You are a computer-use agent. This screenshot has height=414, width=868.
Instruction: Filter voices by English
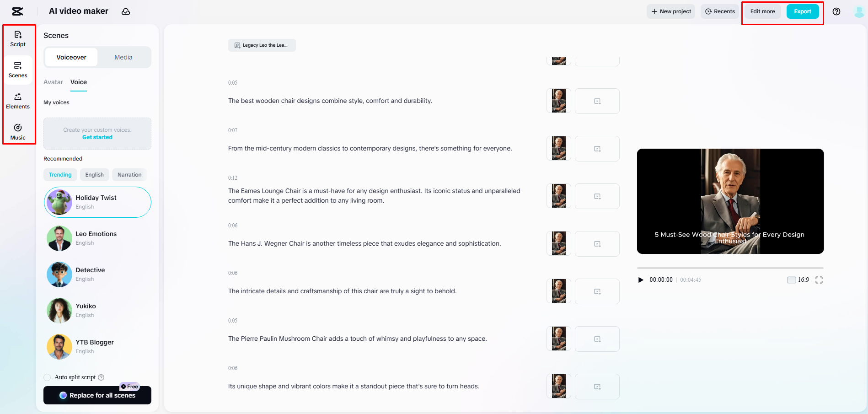click(94, 175)
